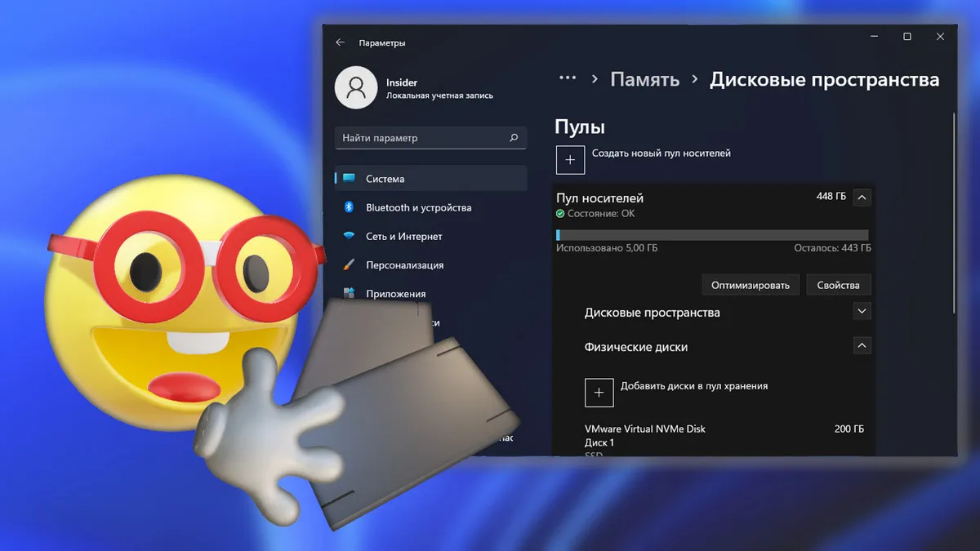This screenshot has height=551, width=980.
Task: Click the pool usage progress bar
Action: click(x=712, y=235)
